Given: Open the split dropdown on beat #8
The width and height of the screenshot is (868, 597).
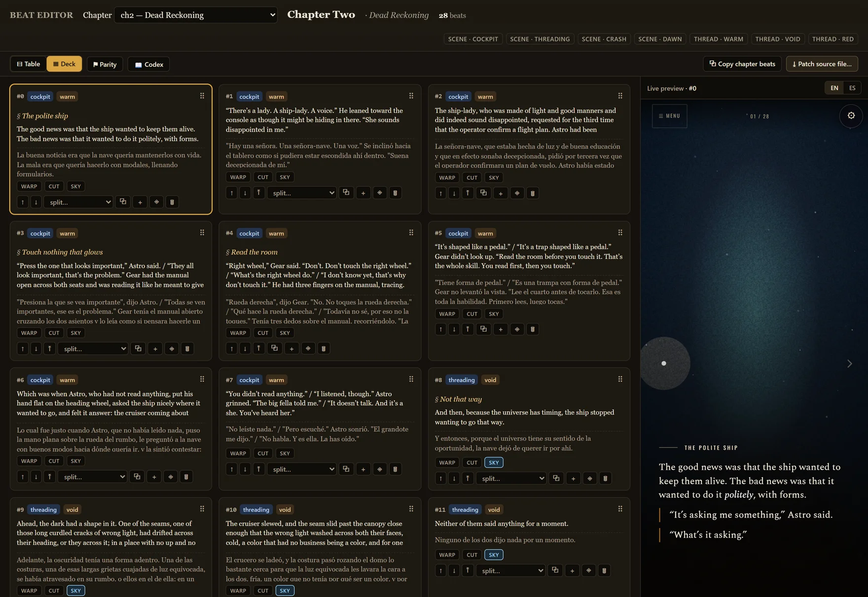Looking at the screenshot, I should (x=511, y=478).
